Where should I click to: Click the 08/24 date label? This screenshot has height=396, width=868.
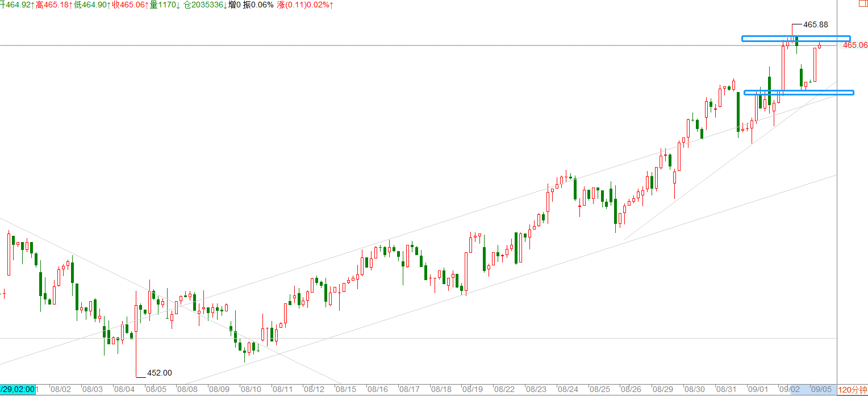[x=567, y=390]
